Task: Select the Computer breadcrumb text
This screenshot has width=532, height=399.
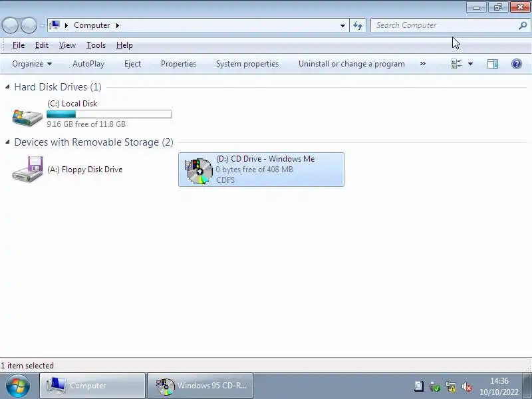Action: point(92,25)
